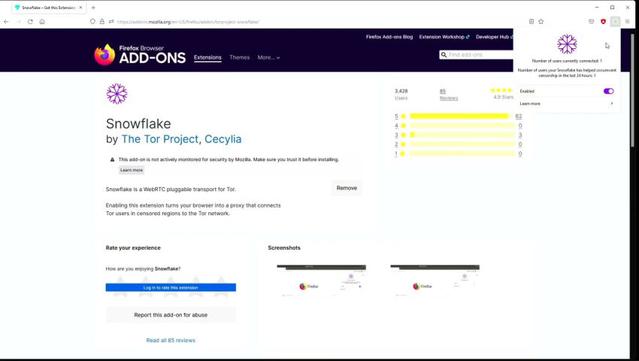
Task: Open the Firefox hamburger application menu
Action: [x=628, y=22]
